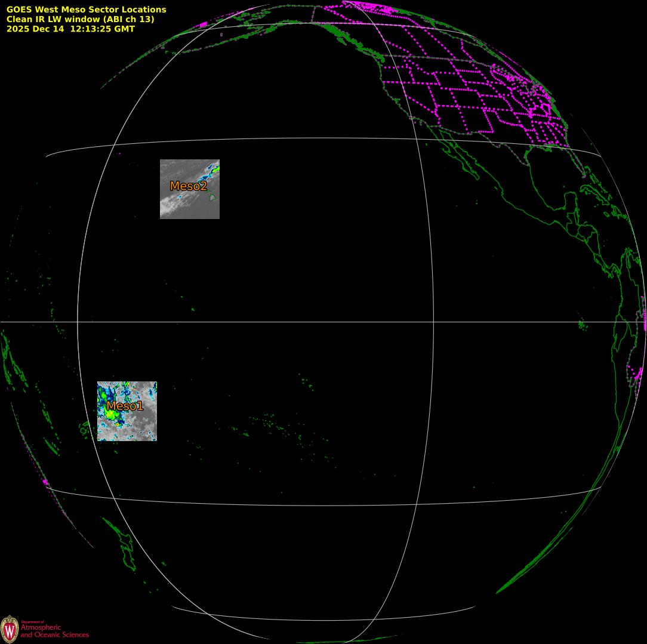This screenshot has height=644, width=647.
Task: Click the '2025 Dec 14 12:13:25 GMT' timestamp
Action: click(70, 29)
